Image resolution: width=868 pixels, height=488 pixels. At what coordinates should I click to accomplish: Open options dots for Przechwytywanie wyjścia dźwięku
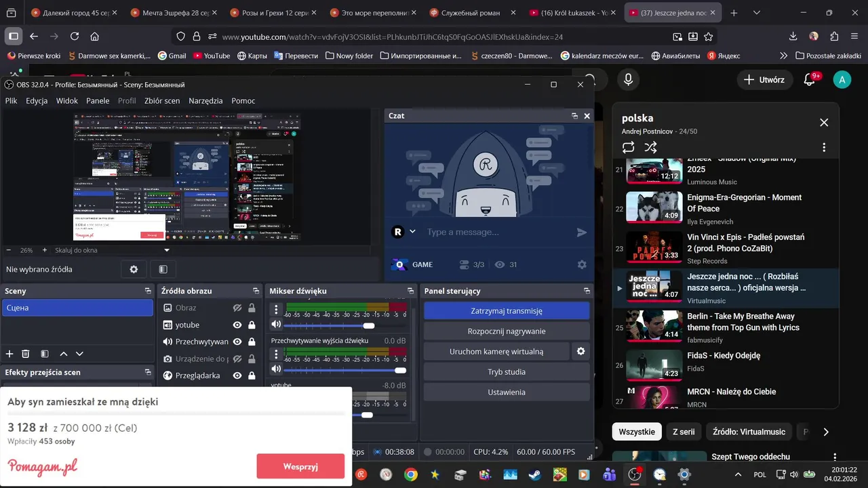[x=276, y=354]
